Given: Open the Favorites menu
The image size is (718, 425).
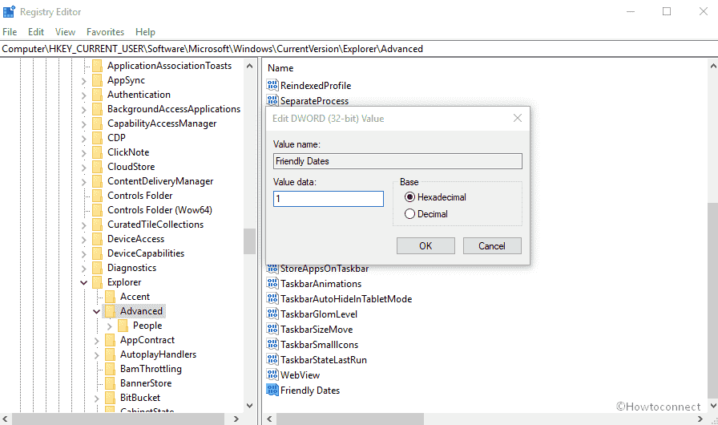Looking at the screenshot, I should pyautogui.click(x=105, y=32).
